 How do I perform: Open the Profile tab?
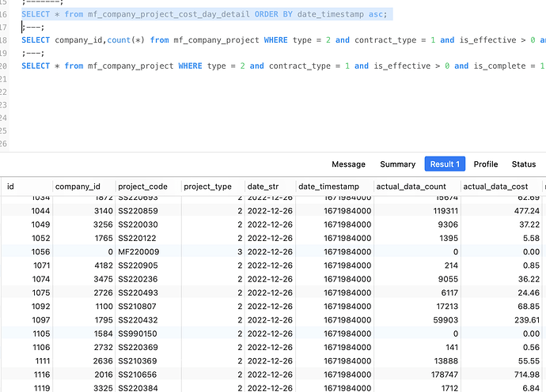point(485,164)
